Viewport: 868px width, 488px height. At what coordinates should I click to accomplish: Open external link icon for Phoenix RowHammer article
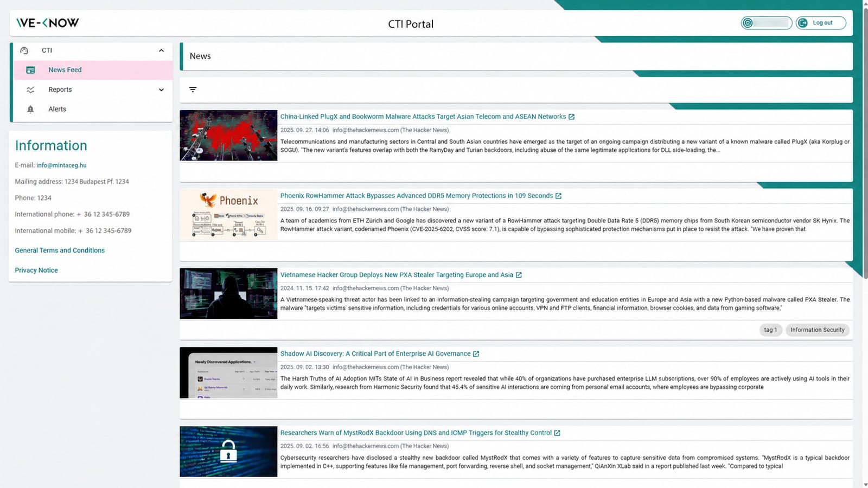pos(558,196)
